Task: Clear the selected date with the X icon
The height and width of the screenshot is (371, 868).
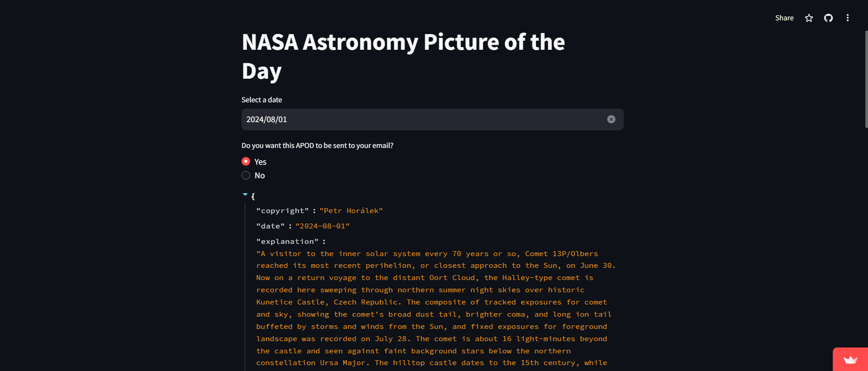Action: [611, 119]
